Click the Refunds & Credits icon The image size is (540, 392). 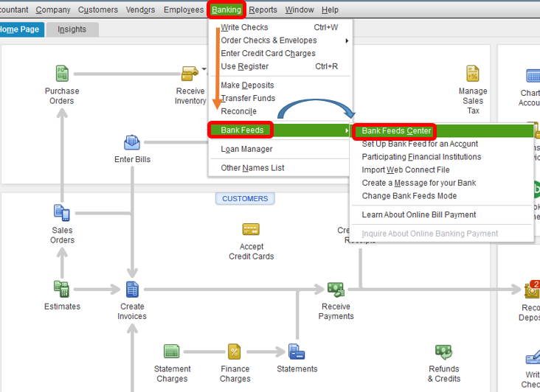[443, 352]
